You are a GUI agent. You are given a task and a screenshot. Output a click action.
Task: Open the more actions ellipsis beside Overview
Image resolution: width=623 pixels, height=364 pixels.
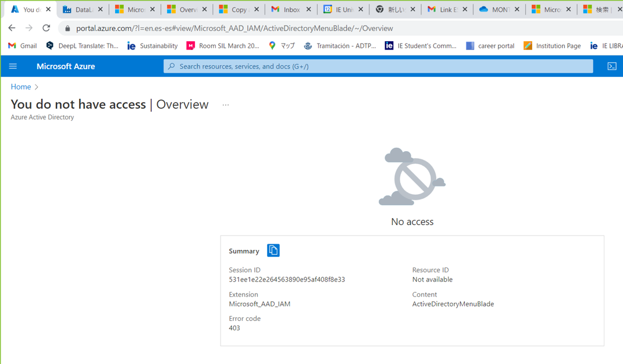pyautogui.click(x=226, y=105)
